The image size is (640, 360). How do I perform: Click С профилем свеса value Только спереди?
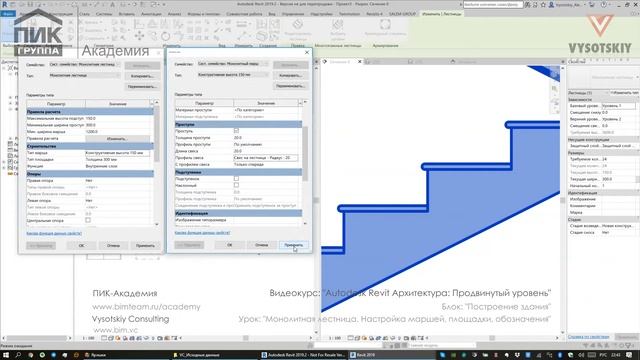[266, 164]
